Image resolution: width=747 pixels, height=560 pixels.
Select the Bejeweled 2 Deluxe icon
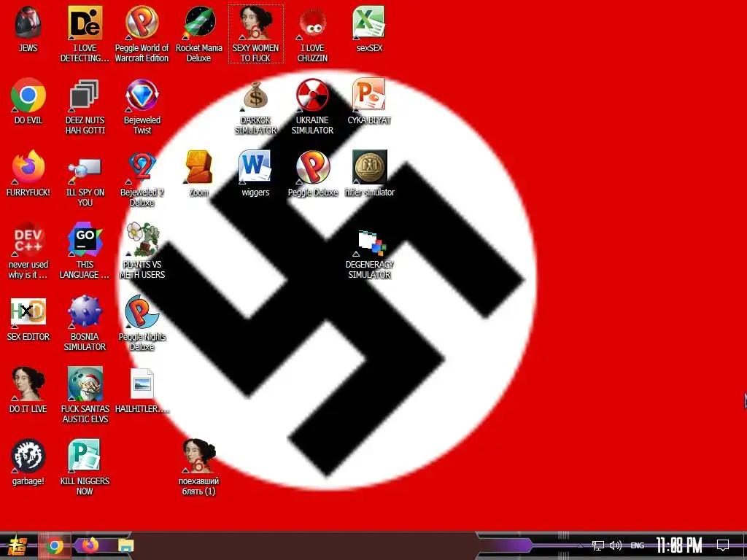tap(142, 167)
